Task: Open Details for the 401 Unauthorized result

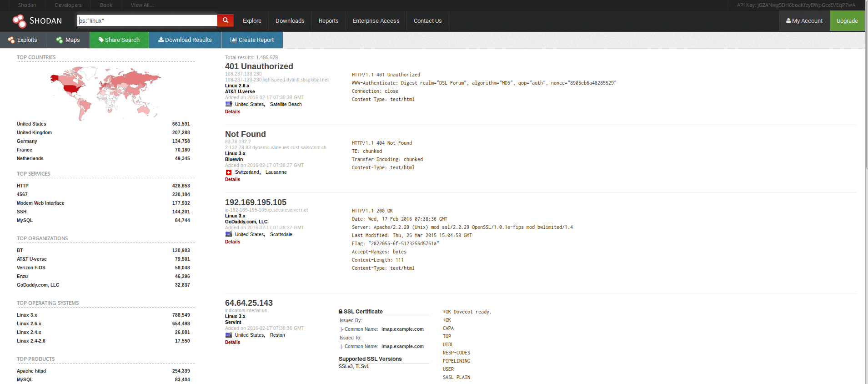Action: pyautogui.click(x=233, y=112)
